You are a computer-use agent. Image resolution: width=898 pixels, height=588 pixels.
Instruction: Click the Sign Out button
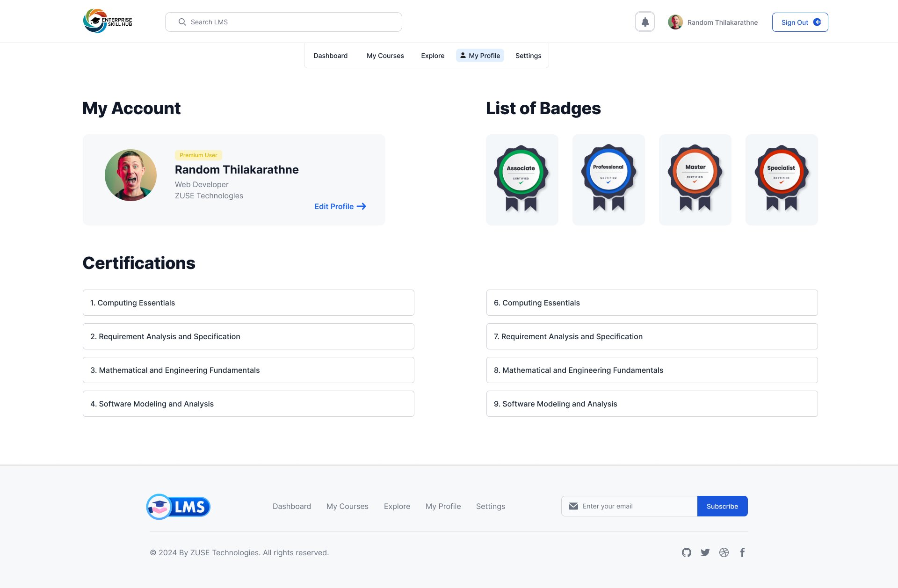coord(800,22)
